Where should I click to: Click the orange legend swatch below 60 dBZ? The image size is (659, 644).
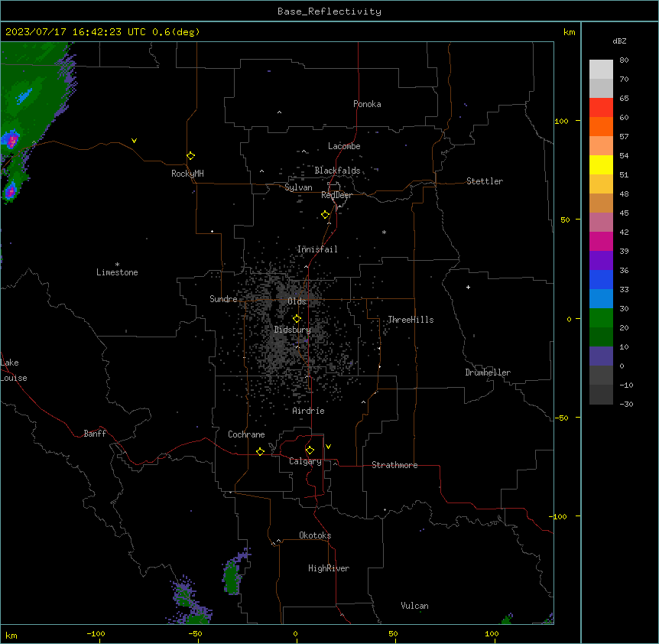(601, 127)
